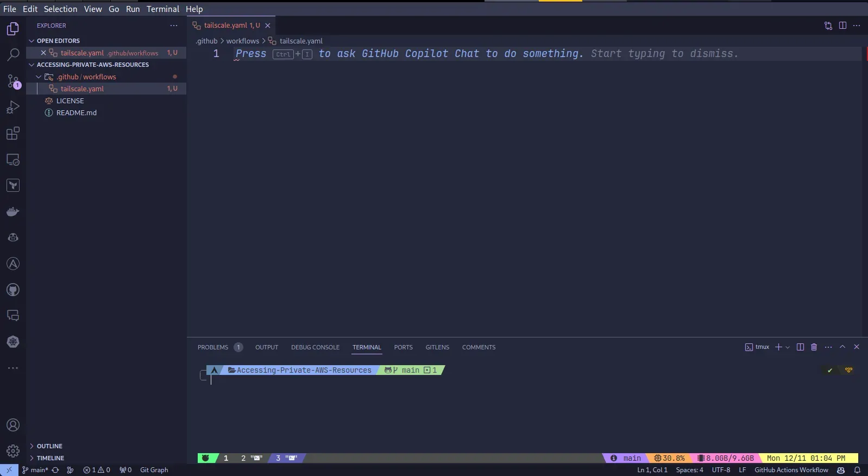This screenshot has width=868, height=476.
Task: Open the Source Control view
Action: pyautogui.click(x=13, y=82)
